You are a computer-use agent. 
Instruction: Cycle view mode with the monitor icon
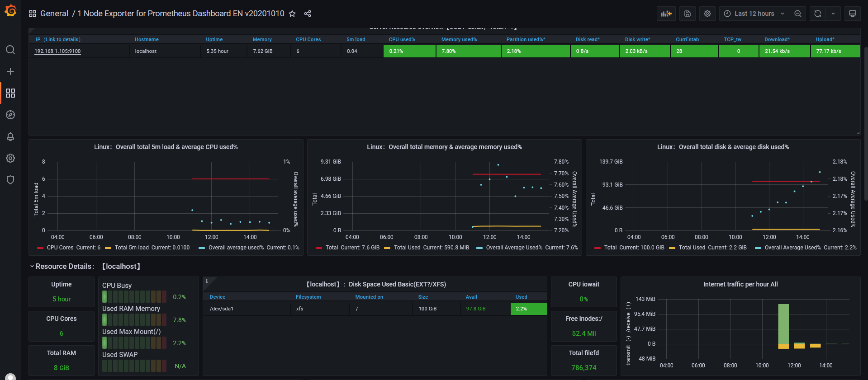(x=853, y=14)
